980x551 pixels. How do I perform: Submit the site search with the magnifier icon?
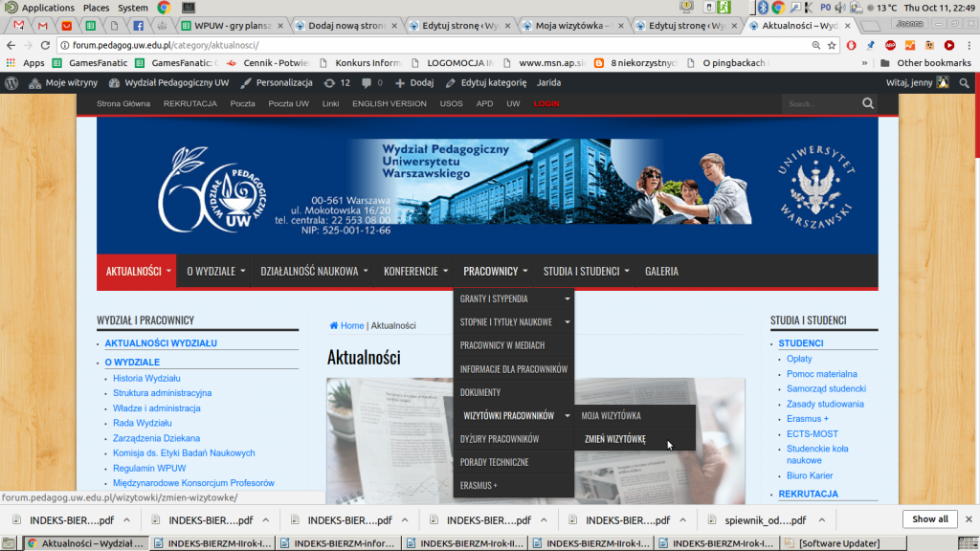(x=868, y=103)
